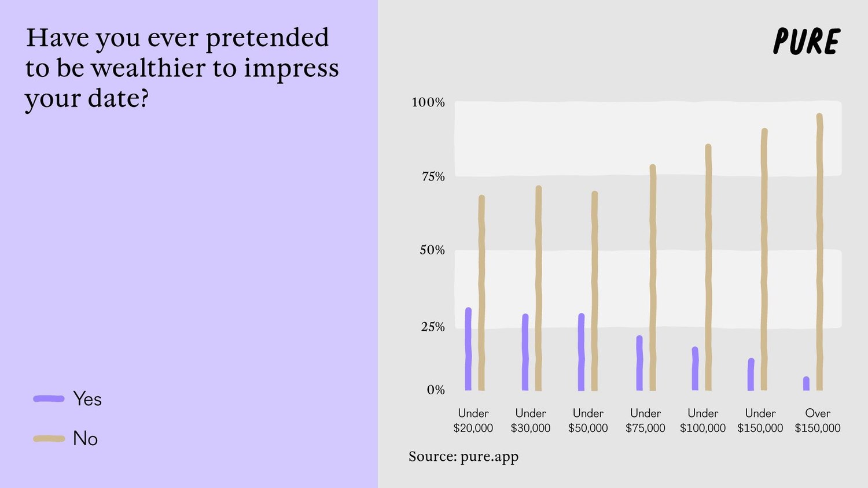Select the No bar for Under $20,000
The width and height of the screenshot is (868, 488).
[481, 293]
